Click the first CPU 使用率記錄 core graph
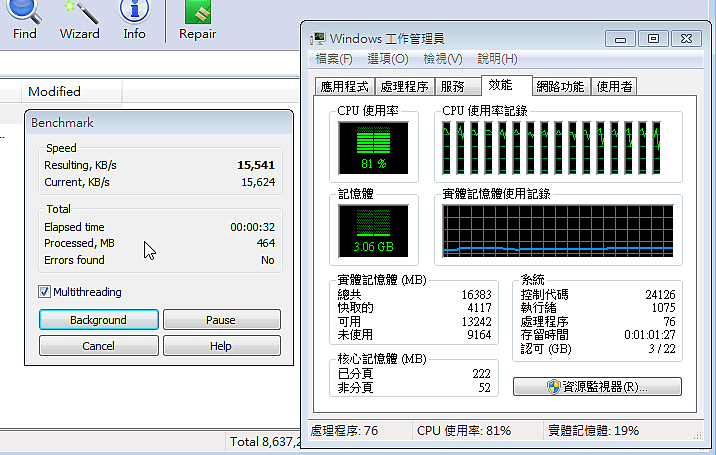The height and width of the screenshot is (455, 716). pos(447,148)
